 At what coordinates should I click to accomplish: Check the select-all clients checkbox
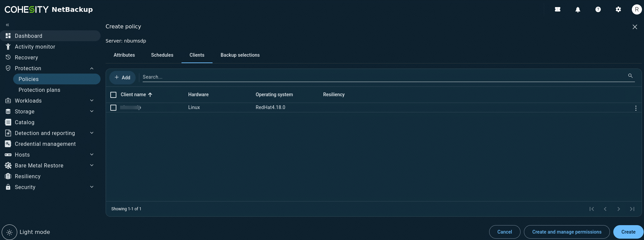click(113, 95)
